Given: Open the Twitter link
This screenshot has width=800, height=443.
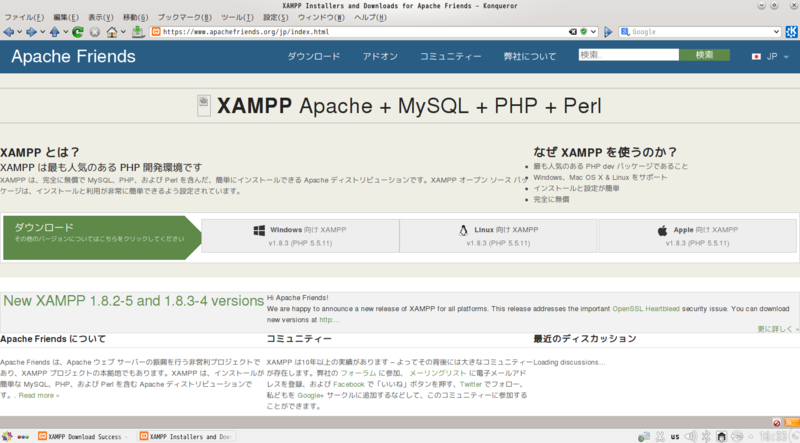Looking at the screenshot, I should (x=470, y=384).
